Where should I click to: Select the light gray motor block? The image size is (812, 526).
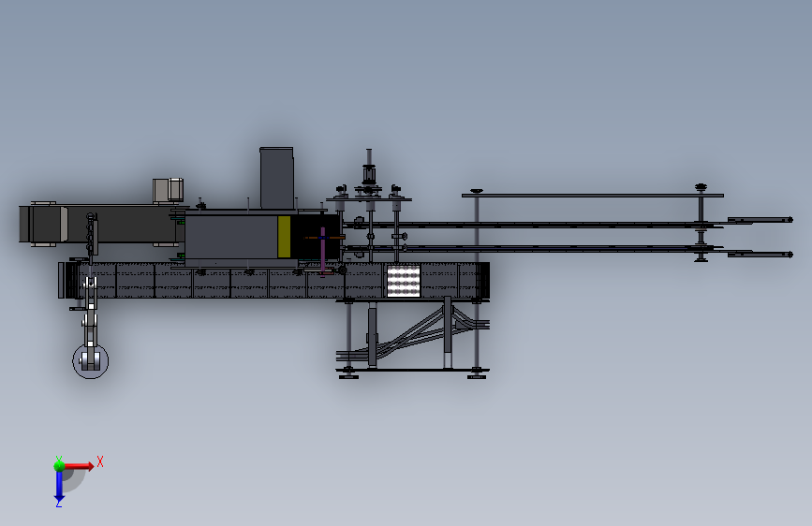(x=168, y=190)
